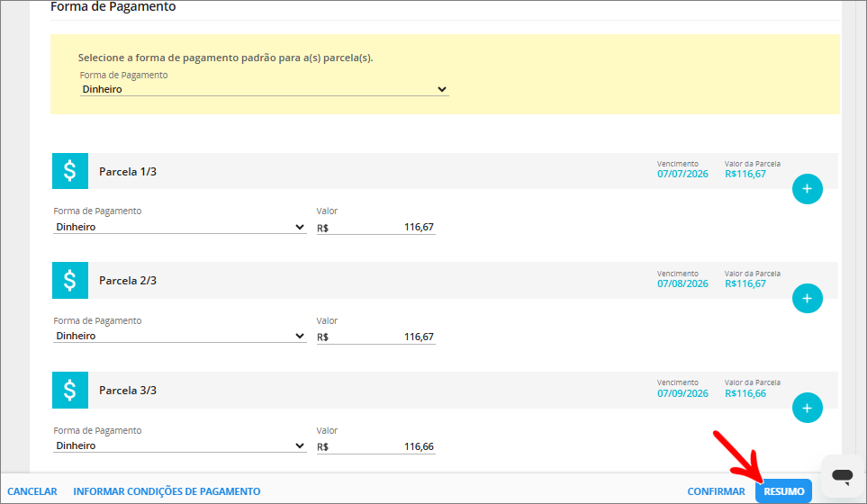867x504 pixels.
Task: Open Forma de Pagamento dropdown for Parcela 3/3
Action: click(x=180, y=445)
